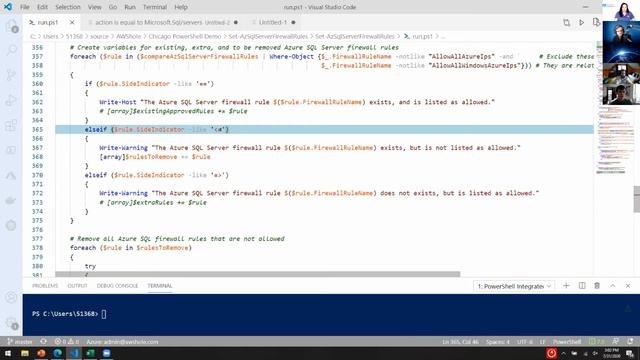Switch to the PROBLEMS panel tab
Image resolution: width=640 pixels, height=360 pixels.
[45, 286]
